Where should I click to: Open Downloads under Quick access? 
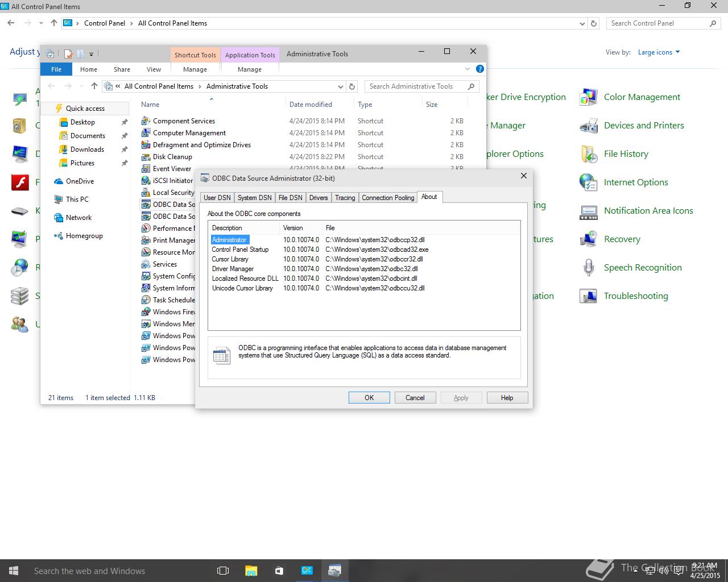click(x=87, y=149)
